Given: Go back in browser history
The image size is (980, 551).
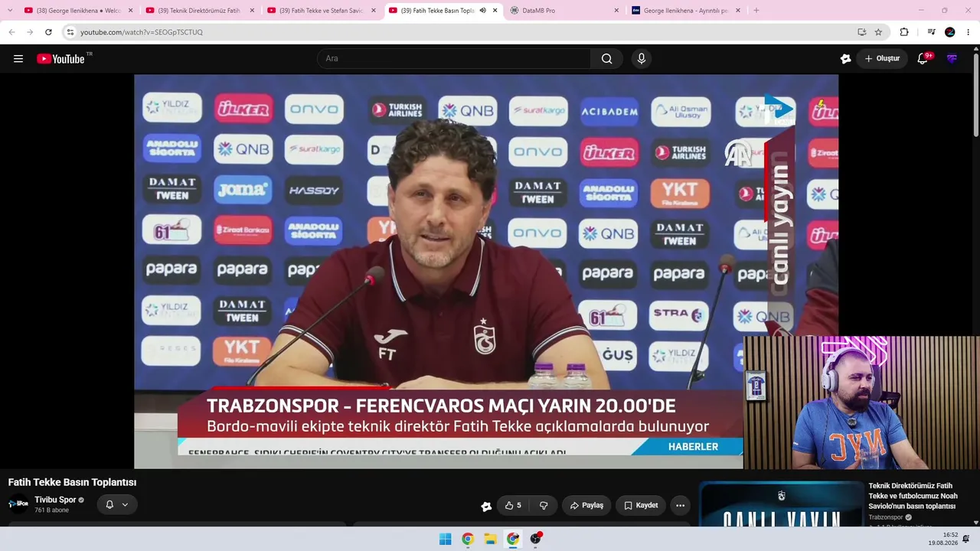Looking at the screenshot, I should tap(11, 32).
